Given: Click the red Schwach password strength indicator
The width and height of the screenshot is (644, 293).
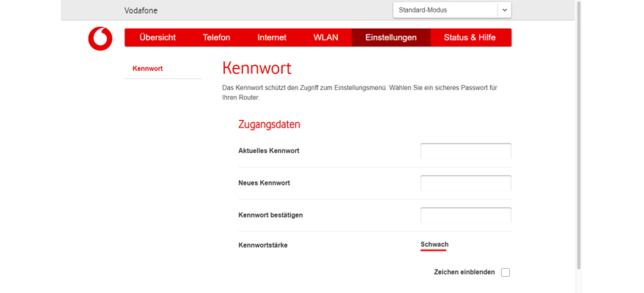Looking at the screenshot, I should click(434, 245).
